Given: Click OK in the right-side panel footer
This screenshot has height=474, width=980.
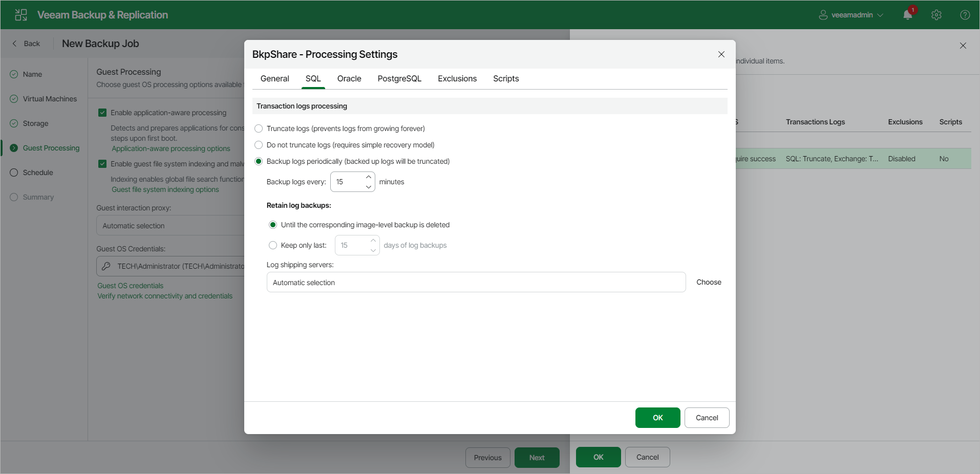Looking at the screenshot, I should coord(599,457).
